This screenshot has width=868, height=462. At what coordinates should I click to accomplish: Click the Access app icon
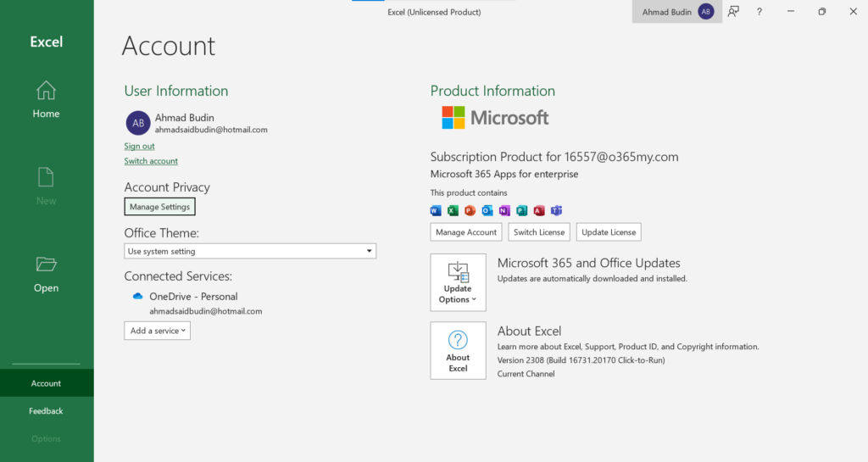538,210
